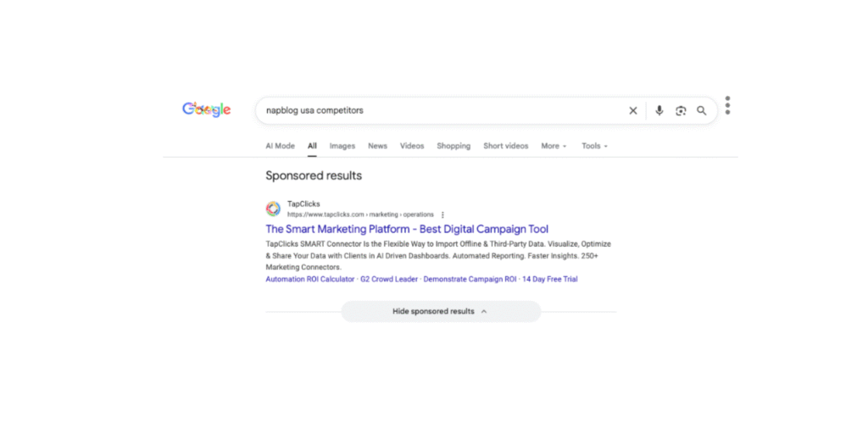This screenshot has width=868, height=434.
Task: Click the Google logo
Action: tap(206, 109)
